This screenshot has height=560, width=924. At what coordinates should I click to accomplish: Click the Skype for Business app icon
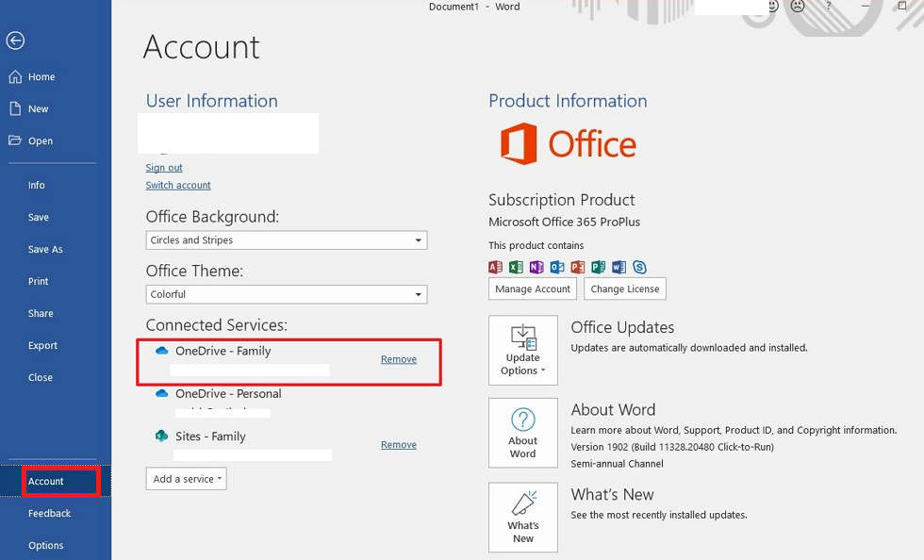639,267
